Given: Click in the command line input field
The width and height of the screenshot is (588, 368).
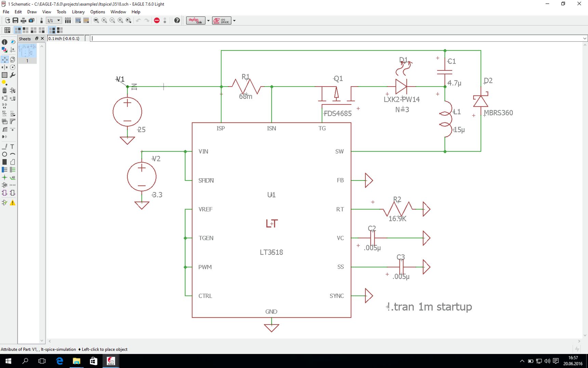Looking at the screenshot, I should [x=336, y=38].
